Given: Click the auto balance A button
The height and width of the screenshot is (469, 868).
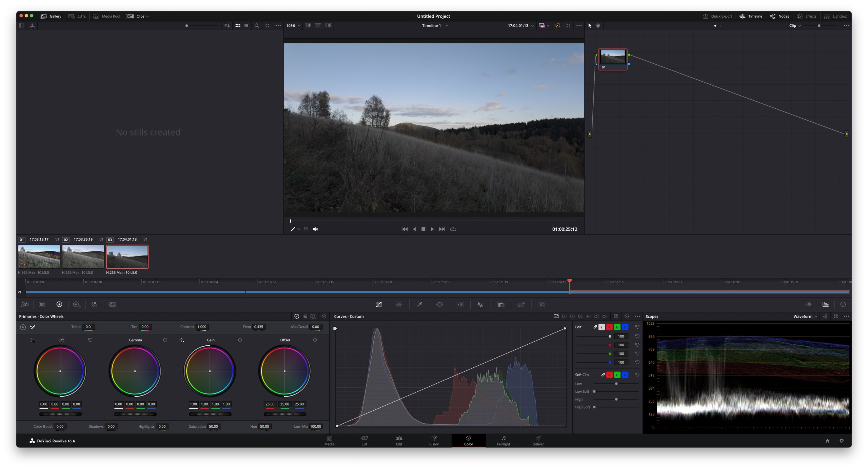Looking at the screenshot, I should point(23,327).
